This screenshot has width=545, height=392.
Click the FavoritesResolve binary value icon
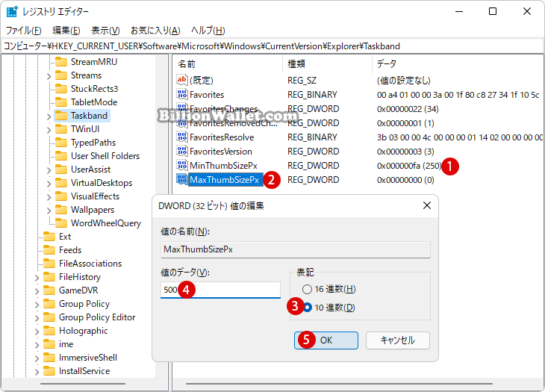[181, 137]
